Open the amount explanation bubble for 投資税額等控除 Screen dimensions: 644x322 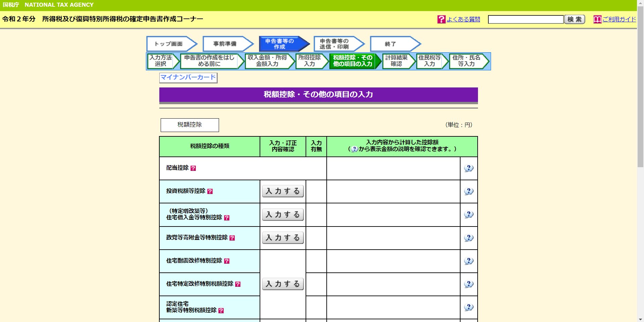469,191
